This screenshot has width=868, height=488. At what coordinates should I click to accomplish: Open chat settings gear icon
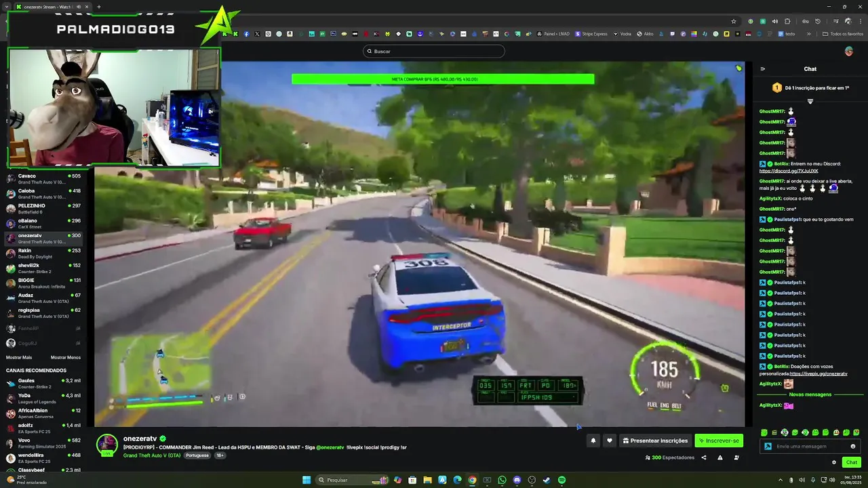click(x=834, y=462)
